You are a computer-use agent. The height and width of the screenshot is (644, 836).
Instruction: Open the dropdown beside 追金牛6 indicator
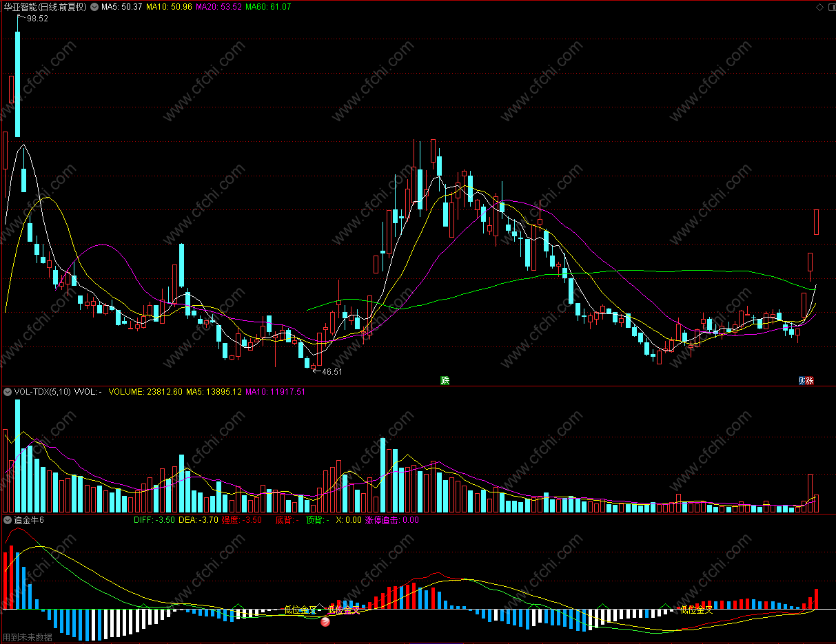8,520
